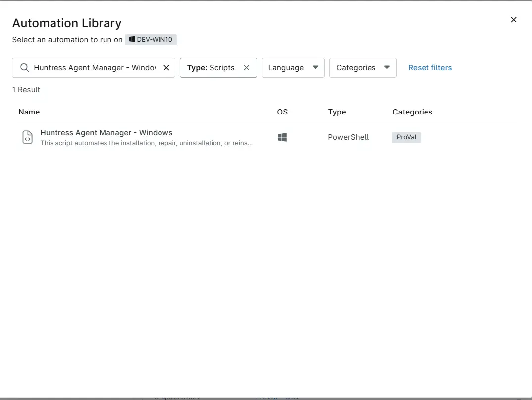Click the DEV-WIN10 device chip
Image resolution: width=532 pixels, height=400 pixels.
(151, 39)
